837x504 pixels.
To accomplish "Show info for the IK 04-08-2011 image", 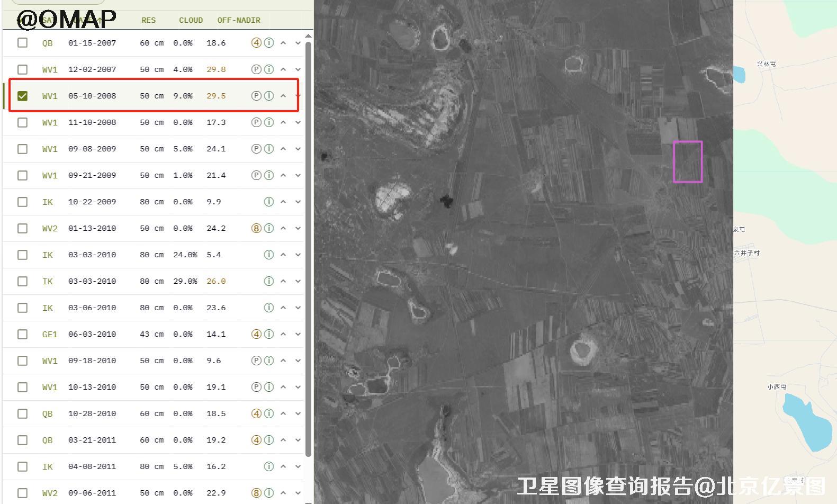I will pos(269,466).
